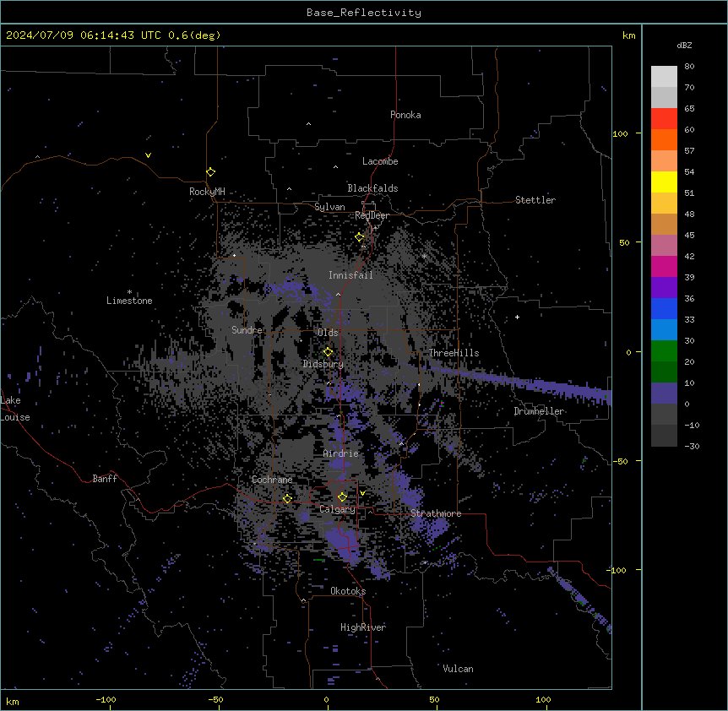728x711 pixels.
Task: Pick the slate violet swatch above 0 dBZ
Action: 664,393
